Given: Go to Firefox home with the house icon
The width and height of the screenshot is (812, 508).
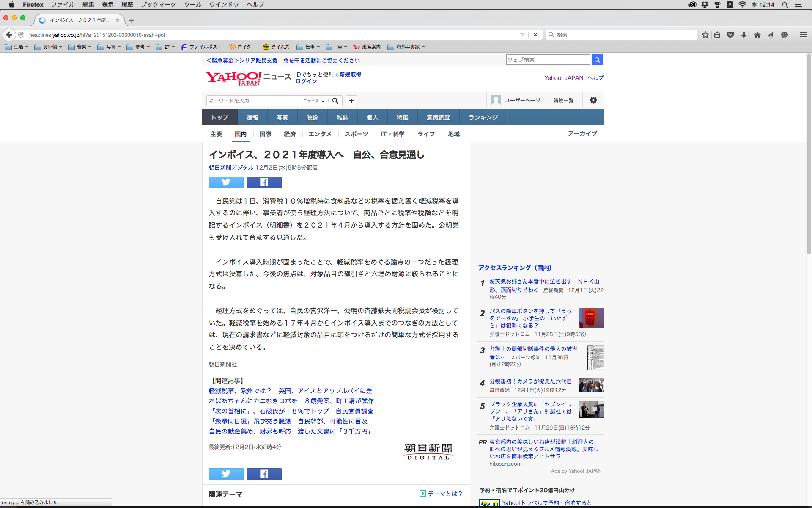Looking at the screenshot, I should 757,35.
